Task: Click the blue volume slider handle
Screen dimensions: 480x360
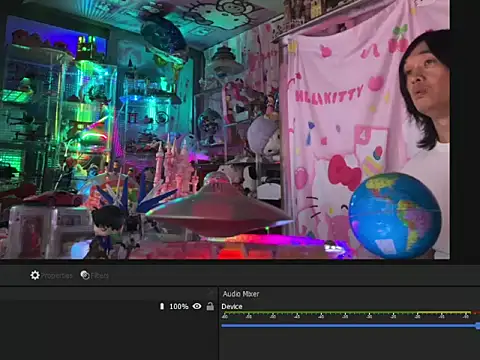Action: (x=478, y=326)
